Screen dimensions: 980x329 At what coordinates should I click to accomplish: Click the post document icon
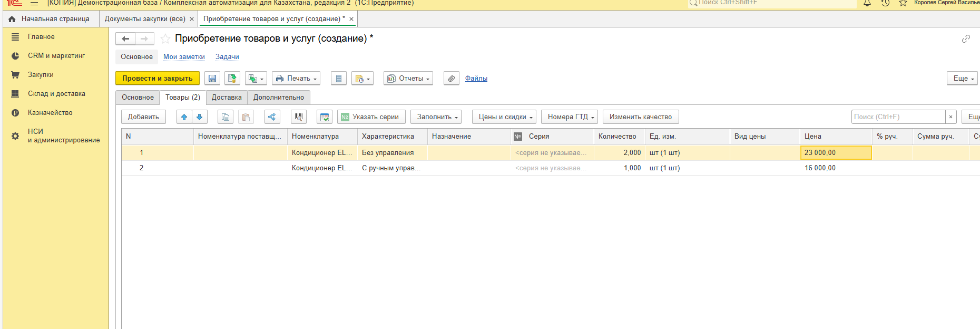point(232,79)
